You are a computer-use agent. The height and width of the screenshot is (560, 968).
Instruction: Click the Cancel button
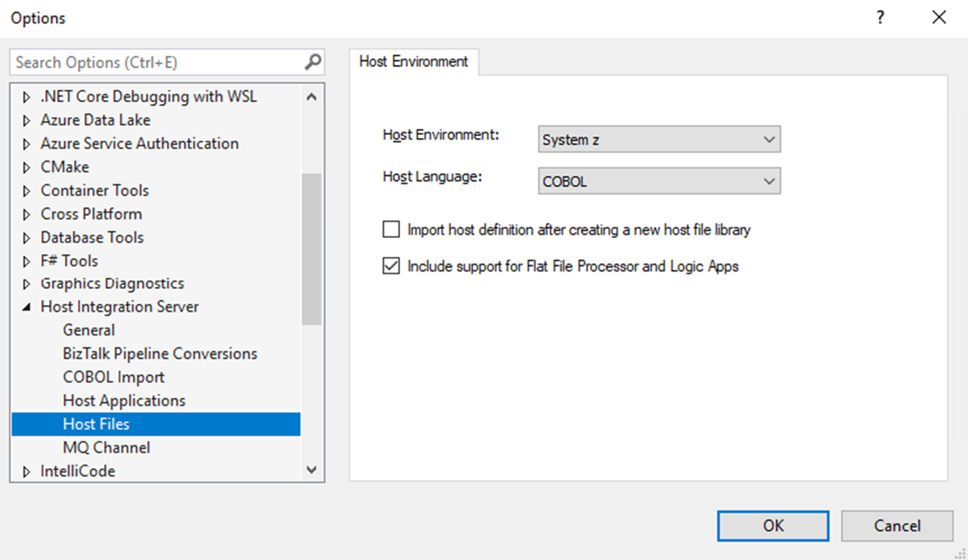click(896, 526)
